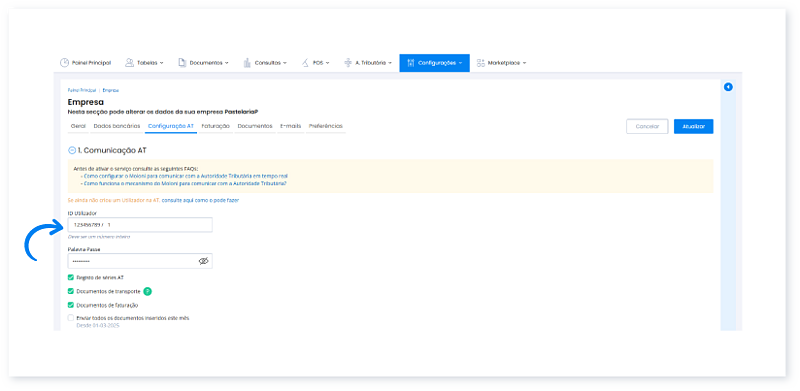This screenshot has width=800, height=391.
Task: Switch to the Faturação tab
Action: click(215, 126)
